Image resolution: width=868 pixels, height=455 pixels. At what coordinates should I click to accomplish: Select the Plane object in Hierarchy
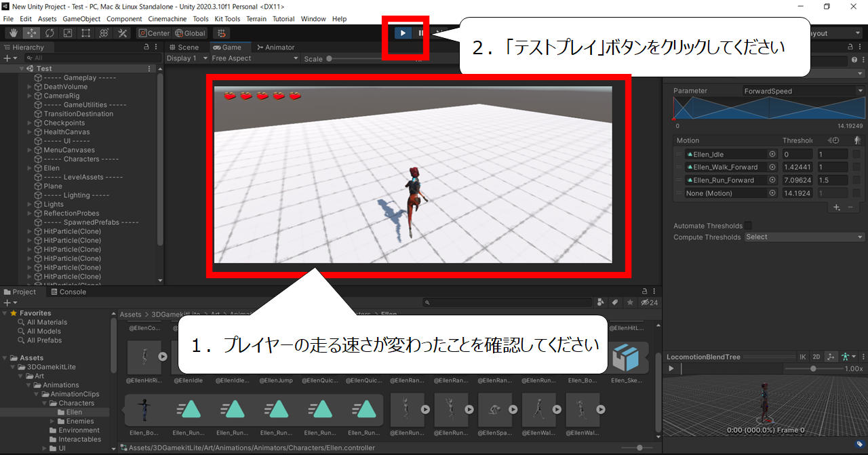point(53,186)
